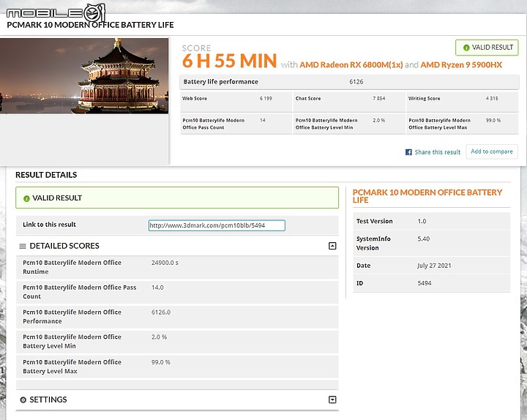
Task: Click the Detailed Scores list icon
Action: 23,247
